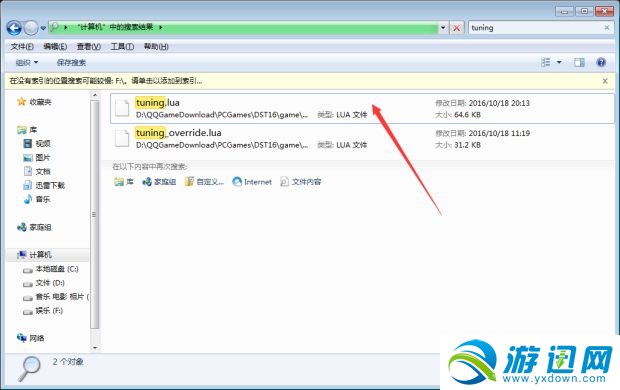Search again in 自定义 location
620x390 pixels.
coord(204,182)
